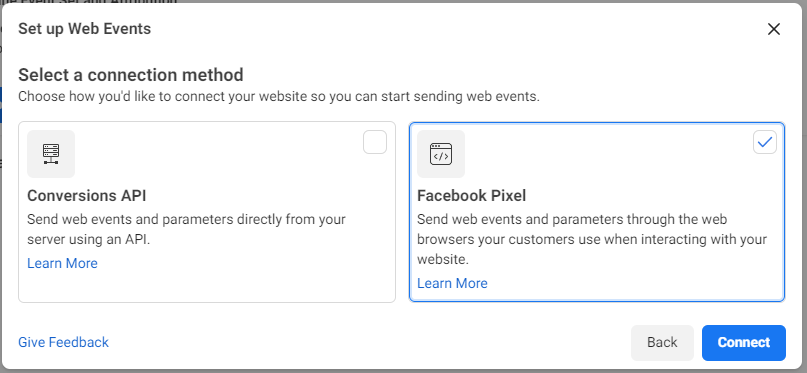Click the Set up Web Events dialog title
Screen dimensions: 807x373
coord(84,29)
